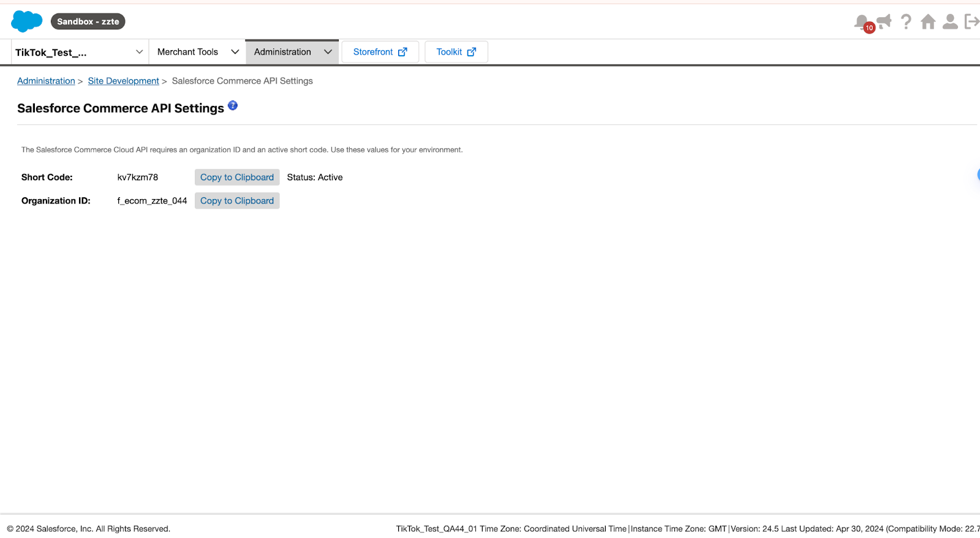Go to home using the house icon
Viewport: 980px width, 538px height.
[x=928, y=22]
